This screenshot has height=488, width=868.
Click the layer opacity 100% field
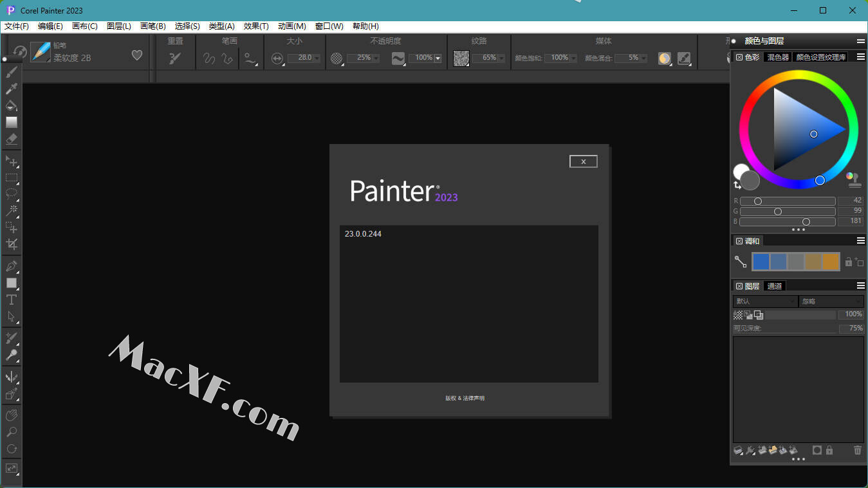[851, 314]
